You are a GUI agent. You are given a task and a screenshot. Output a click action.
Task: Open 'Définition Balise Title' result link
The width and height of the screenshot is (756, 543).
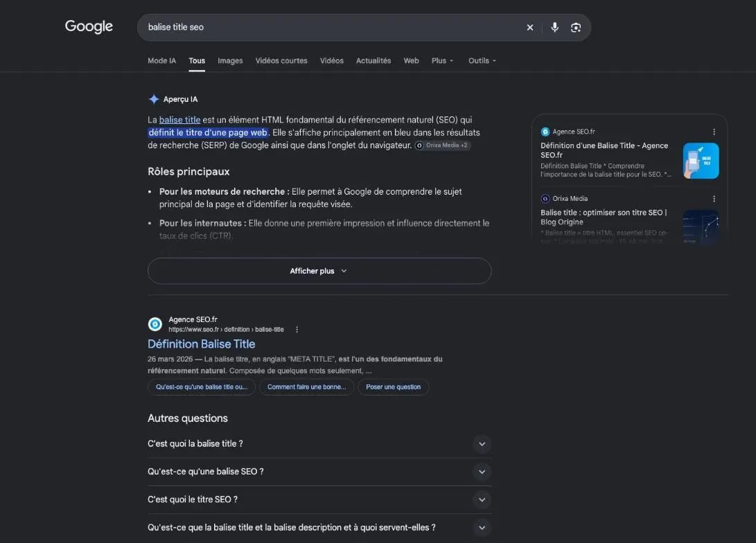[202, 344]
